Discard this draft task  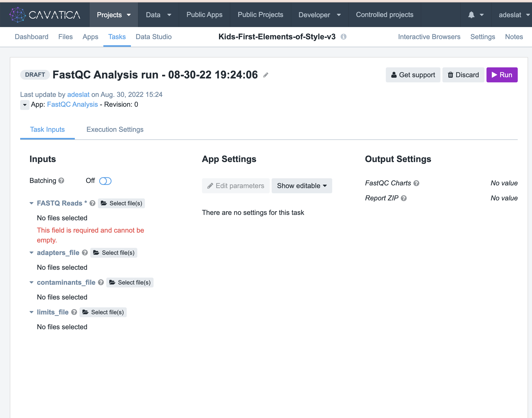tap(463, 75)
